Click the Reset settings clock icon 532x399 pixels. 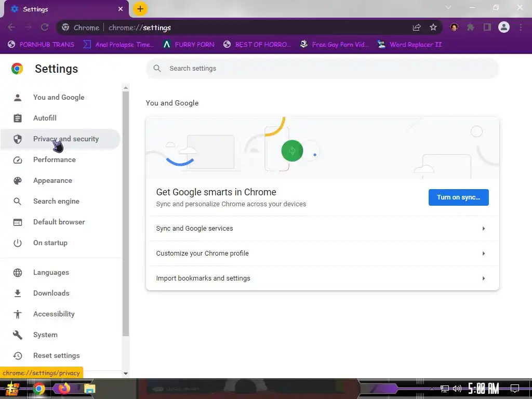click(x=18, y=355)
